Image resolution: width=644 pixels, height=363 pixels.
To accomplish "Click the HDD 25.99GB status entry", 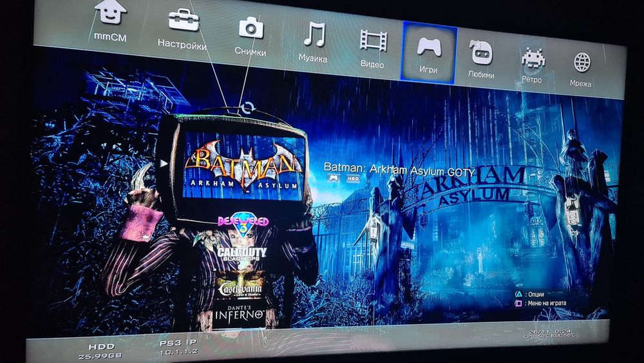I will pos(100,351).
